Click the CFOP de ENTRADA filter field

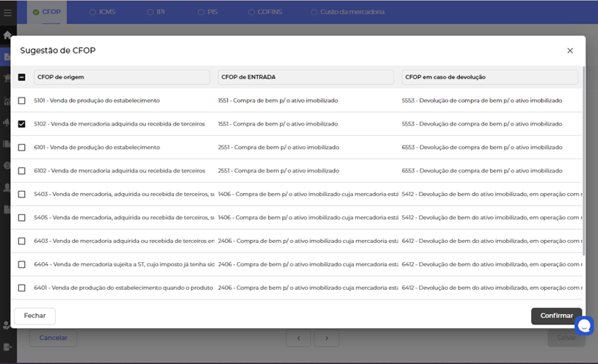tap(306, 77)
